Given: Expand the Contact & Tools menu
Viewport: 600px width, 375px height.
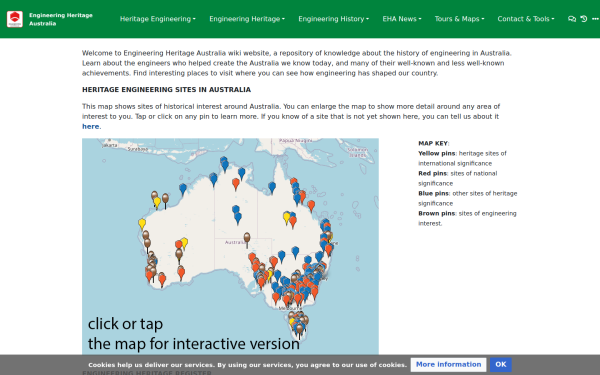Looking at the screenshot, I should pos(526,19).
